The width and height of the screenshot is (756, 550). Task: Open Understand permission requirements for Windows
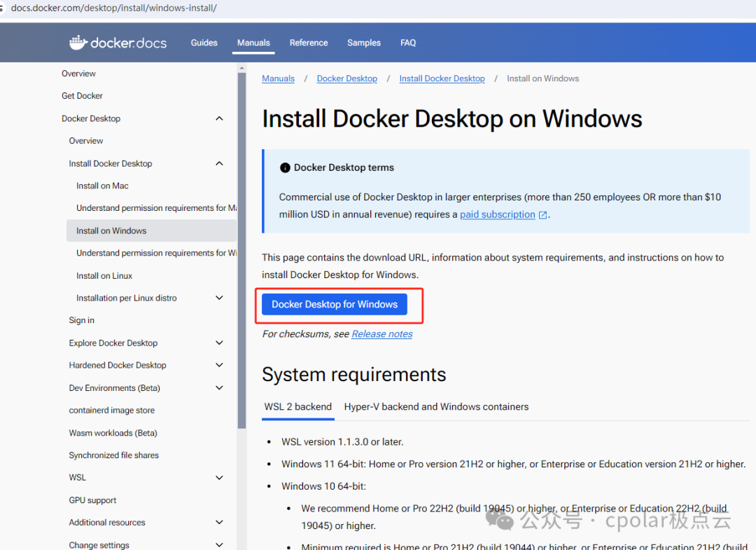[x=156, y=253]
